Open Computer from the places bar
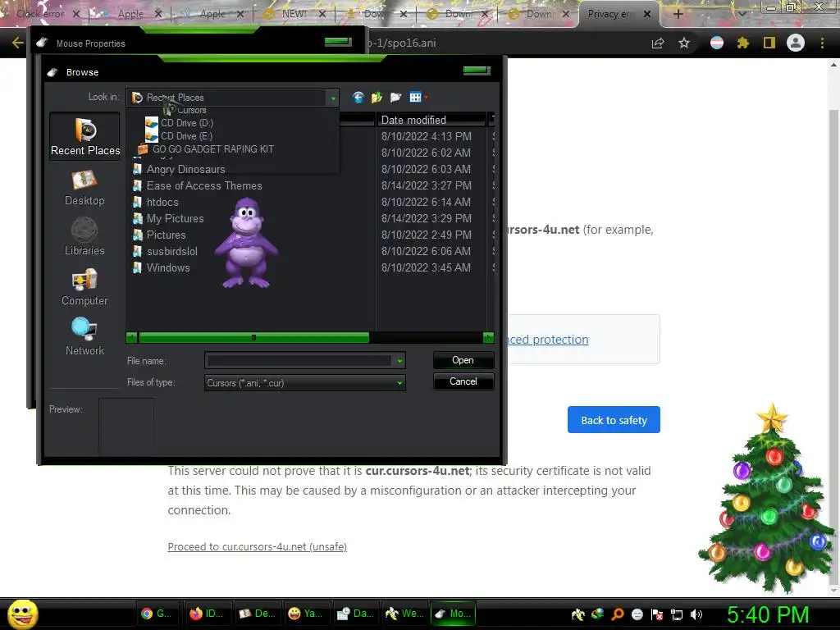Screen dimensions: 840x630 84,287
